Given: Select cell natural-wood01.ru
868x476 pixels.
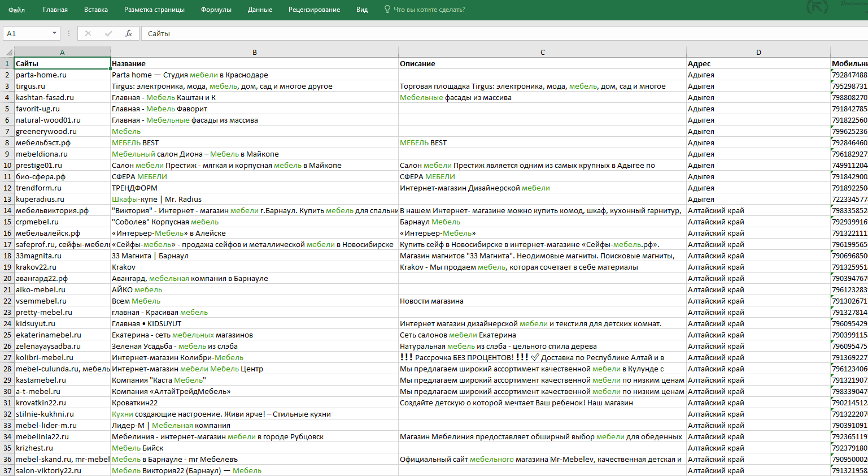Looking at the screenshot, I should [62, 120].
